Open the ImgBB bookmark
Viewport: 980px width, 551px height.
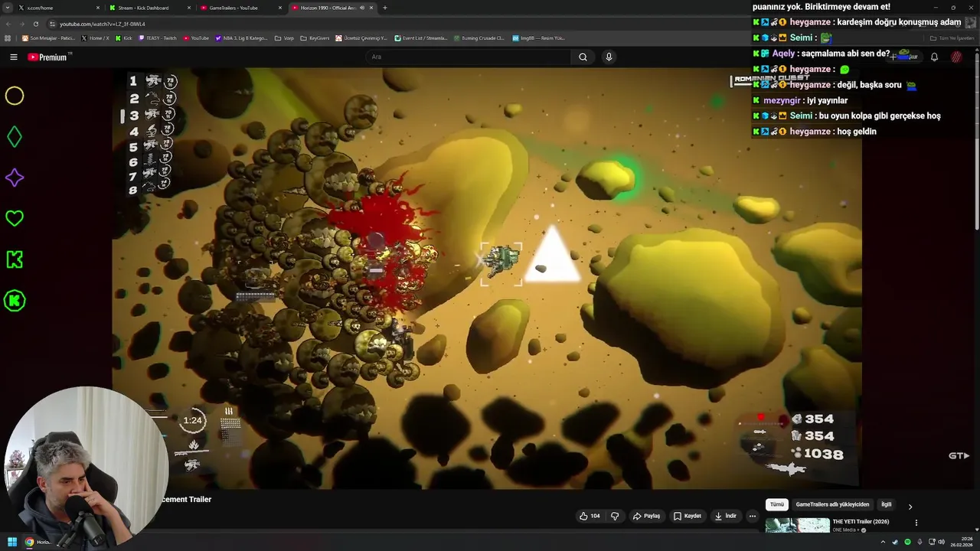pyautogui.click(x=538, y=37)
